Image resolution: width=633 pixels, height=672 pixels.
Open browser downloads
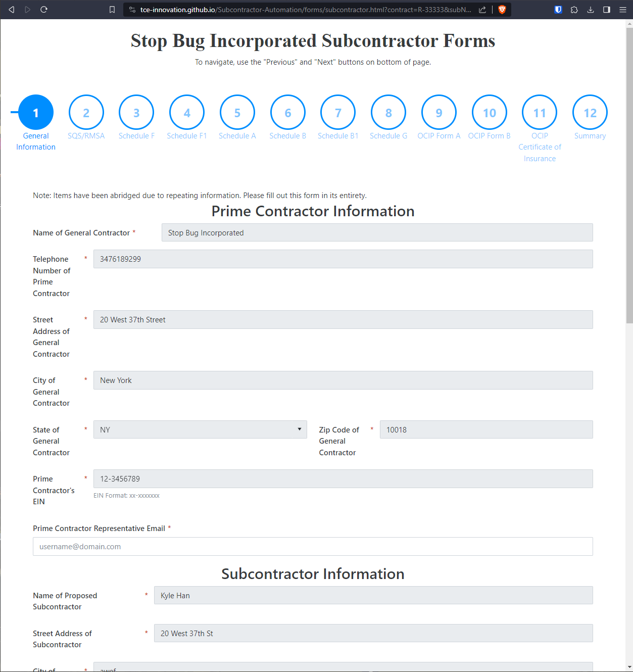591,10
